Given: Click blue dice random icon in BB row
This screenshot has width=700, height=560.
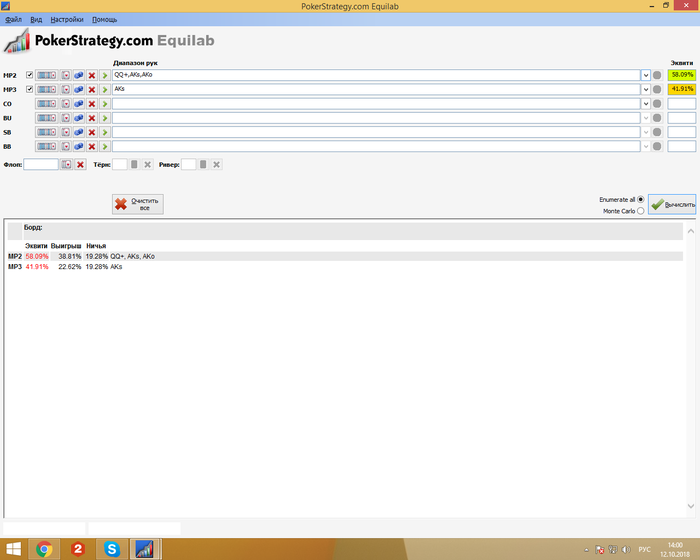Looking at the screenshot, I should pyautogui.click(x=79, y=146).
